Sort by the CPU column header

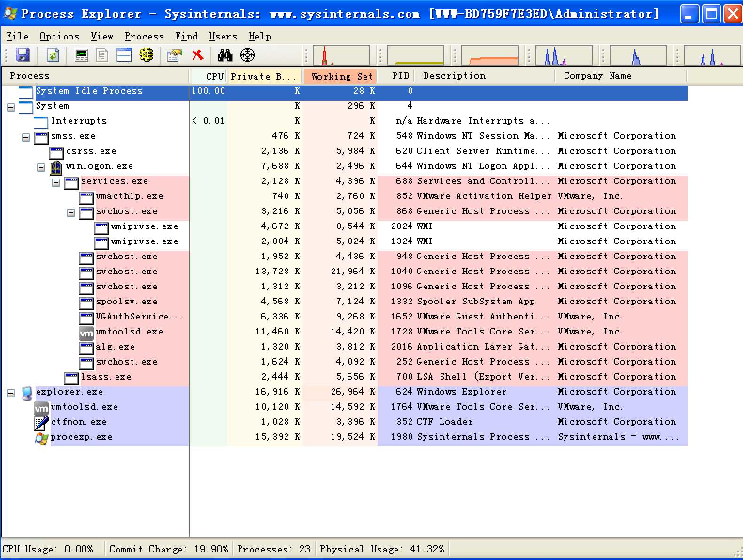[x=209, y=76]
